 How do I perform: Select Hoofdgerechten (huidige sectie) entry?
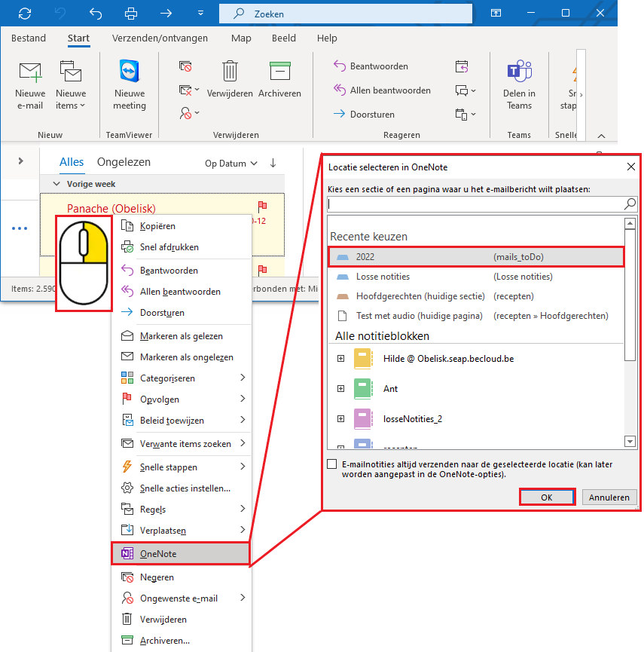(x=476, y=296)
